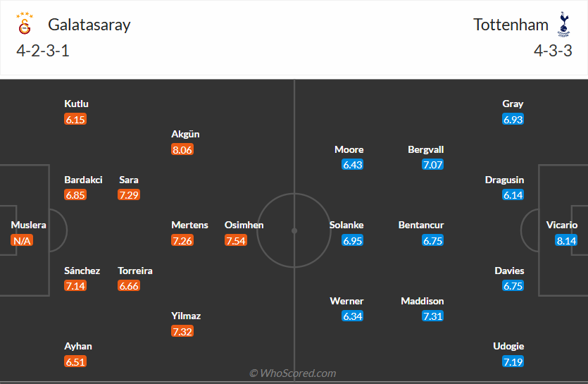Select Udogie's 7.19 rating badge
The width and height of the screenshot is (588, 384).
click(x=513, y=361)
